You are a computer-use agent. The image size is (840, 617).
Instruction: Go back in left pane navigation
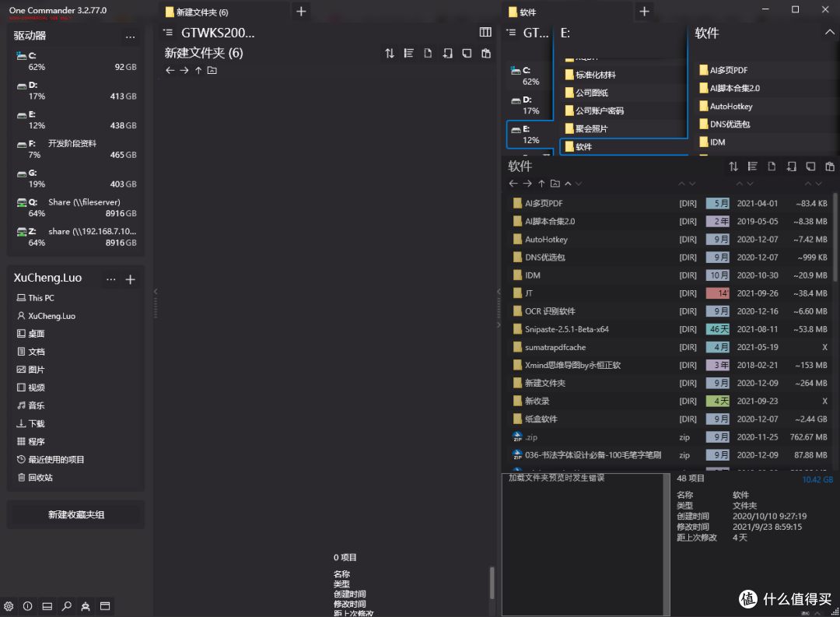[x=170, y=70]
